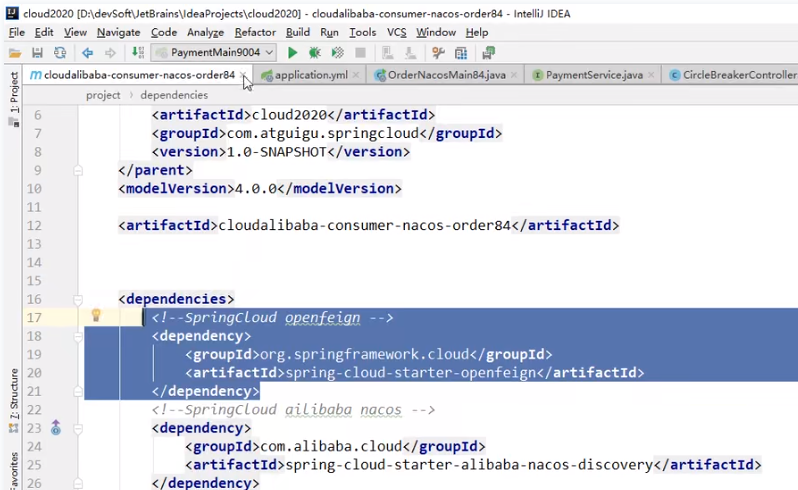Viewport: 798px width, 490px height.
Task: Collapse the dependencies fold on line 16
Action: tap(78, 300)
